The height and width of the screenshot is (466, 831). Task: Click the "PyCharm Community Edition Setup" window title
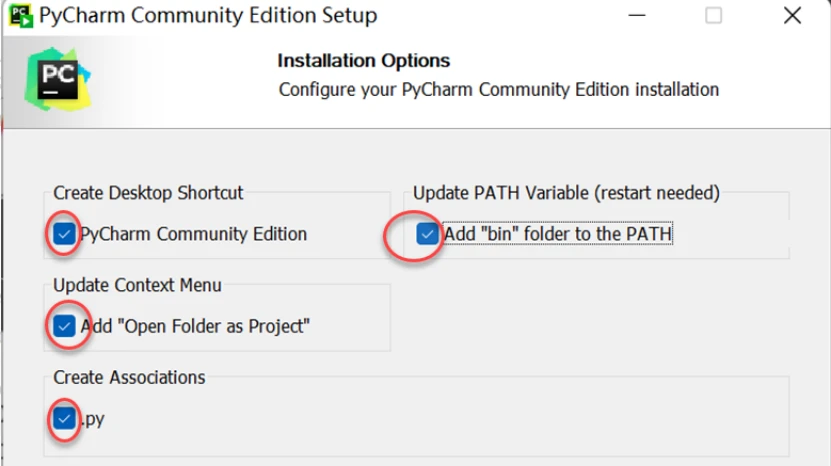pos(208,16)
